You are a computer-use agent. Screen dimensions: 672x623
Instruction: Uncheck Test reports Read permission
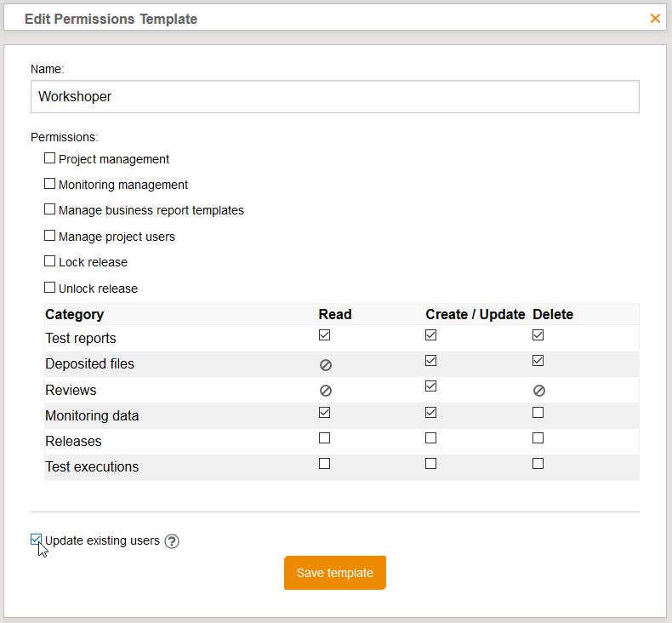point(324,334)
